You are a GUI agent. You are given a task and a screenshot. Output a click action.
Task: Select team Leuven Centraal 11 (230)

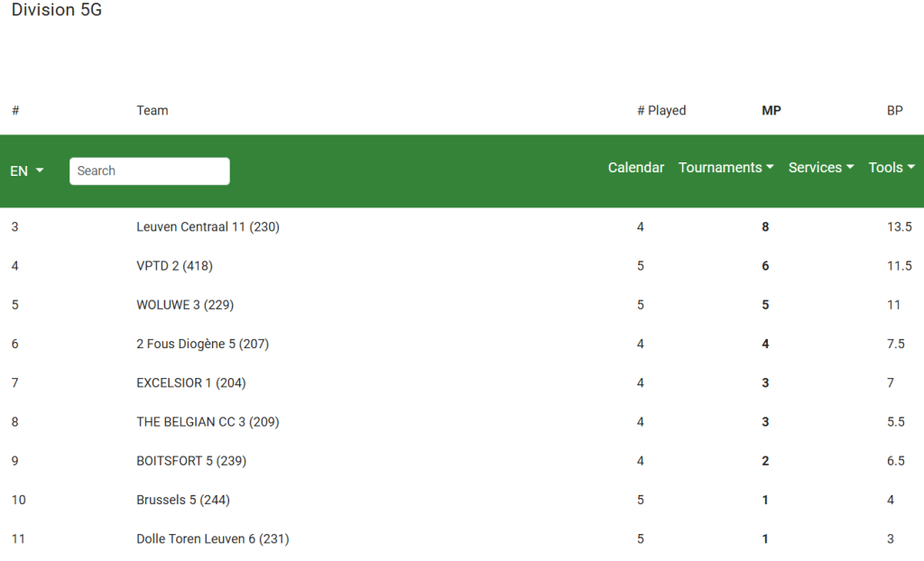[208, 227]
